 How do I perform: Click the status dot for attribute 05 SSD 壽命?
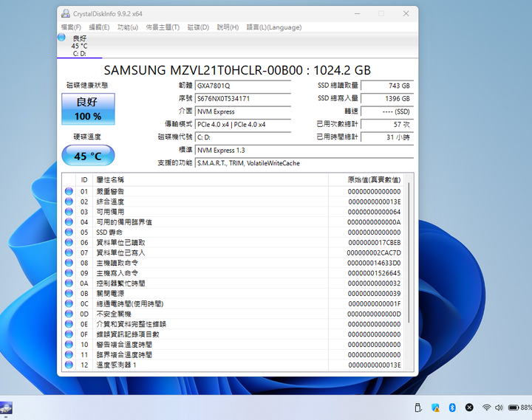69,232
